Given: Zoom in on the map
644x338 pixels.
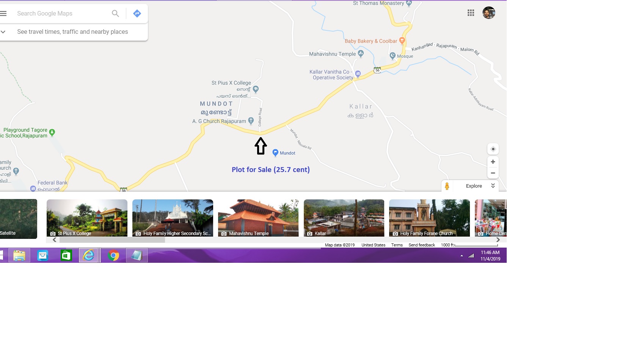Looking at the screenshot, I should [493, 162].
